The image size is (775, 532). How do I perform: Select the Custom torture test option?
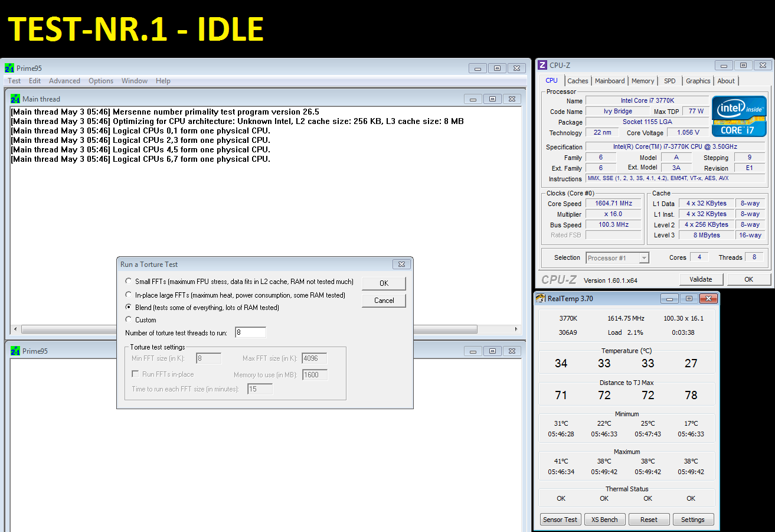129,319
